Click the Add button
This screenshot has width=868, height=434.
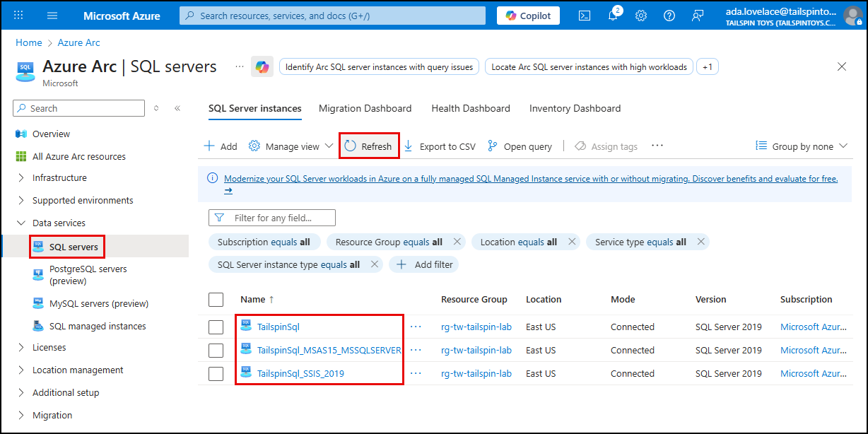tap(220, 146)
